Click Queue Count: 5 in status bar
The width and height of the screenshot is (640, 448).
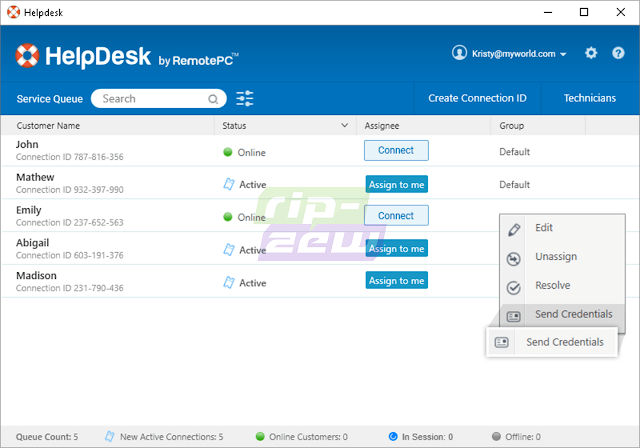click(47, 437)
